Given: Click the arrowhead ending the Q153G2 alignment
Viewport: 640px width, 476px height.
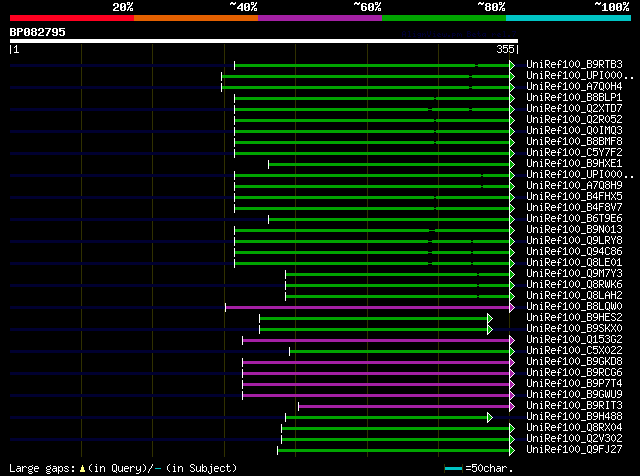Looking at the screenshot, I should click(x=512, y=340).
